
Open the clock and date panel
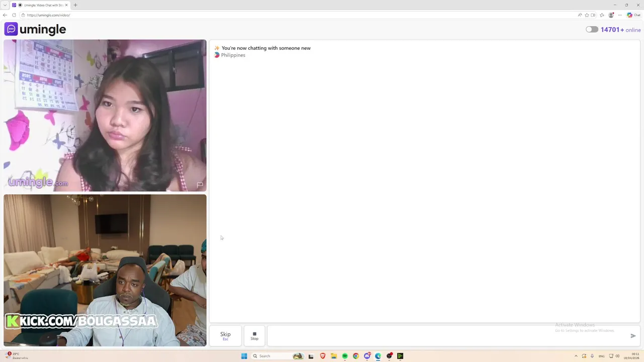click(x=631, y=356)
